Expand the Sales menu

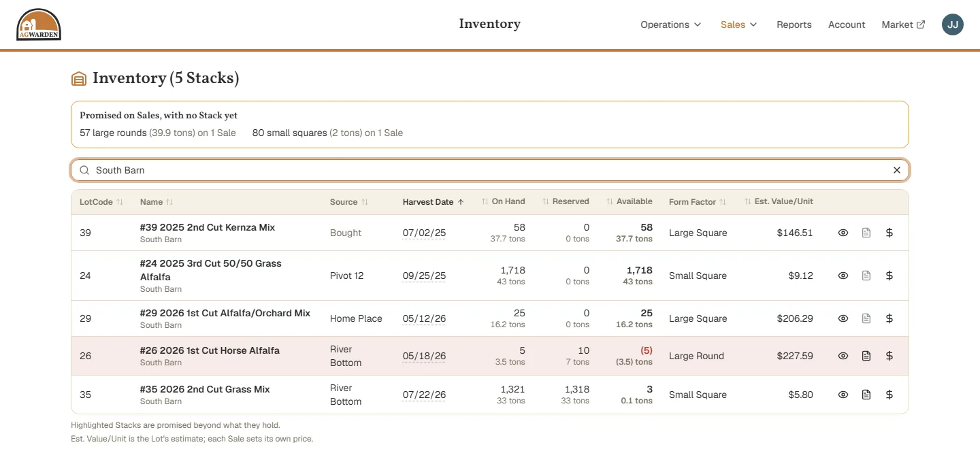739,24
